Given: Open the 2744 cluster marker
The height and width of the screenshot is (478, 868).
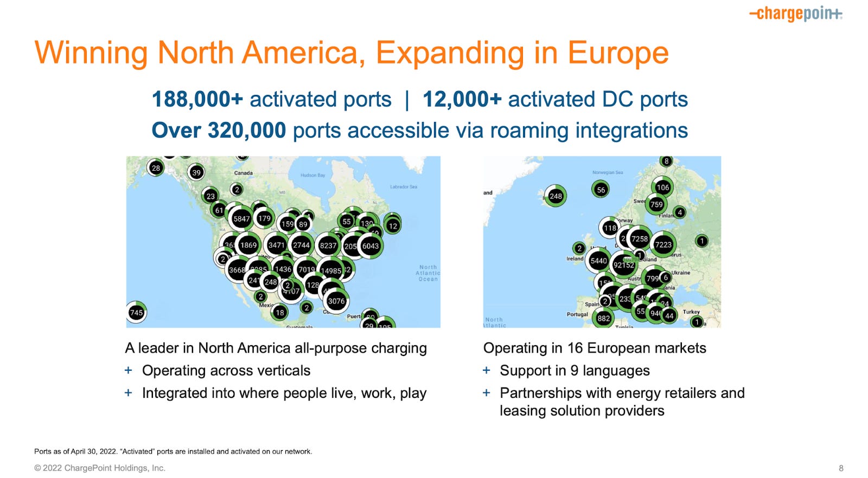Looking at the screenshot, I should [x=301, y=245].
